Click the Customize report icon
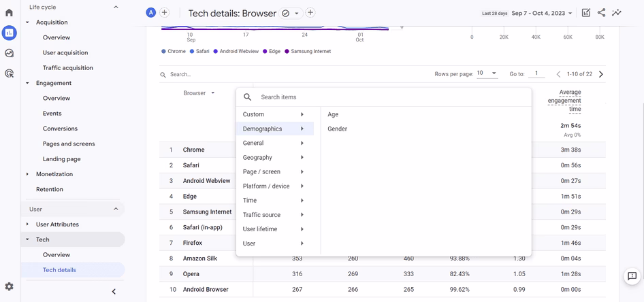 click(586, 13)
